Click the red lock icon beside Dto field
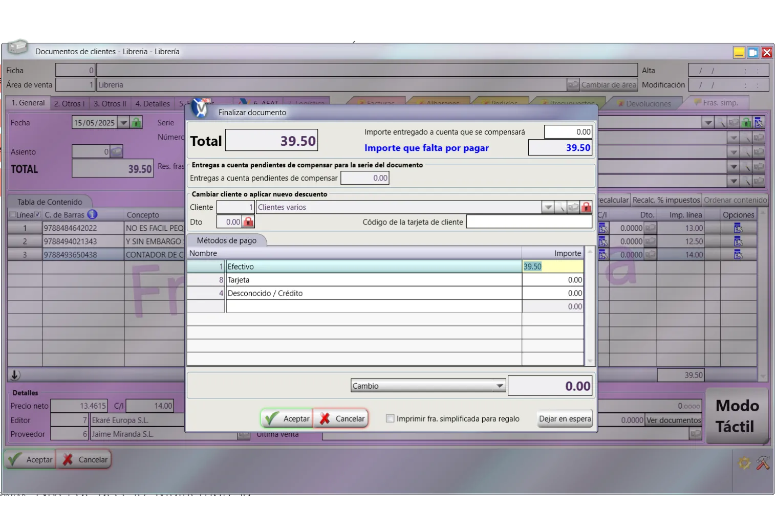 click(248, 222)
